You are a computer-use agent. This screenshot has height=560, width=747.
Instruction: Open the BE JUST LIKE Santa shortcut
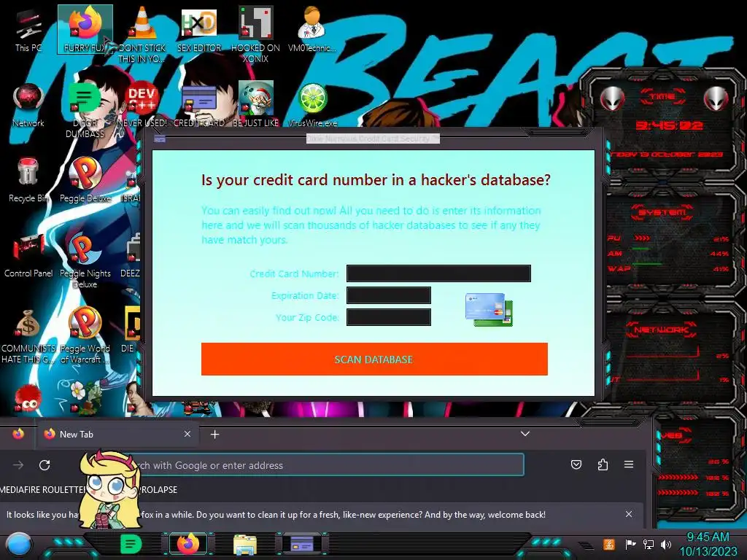[255, 105]
